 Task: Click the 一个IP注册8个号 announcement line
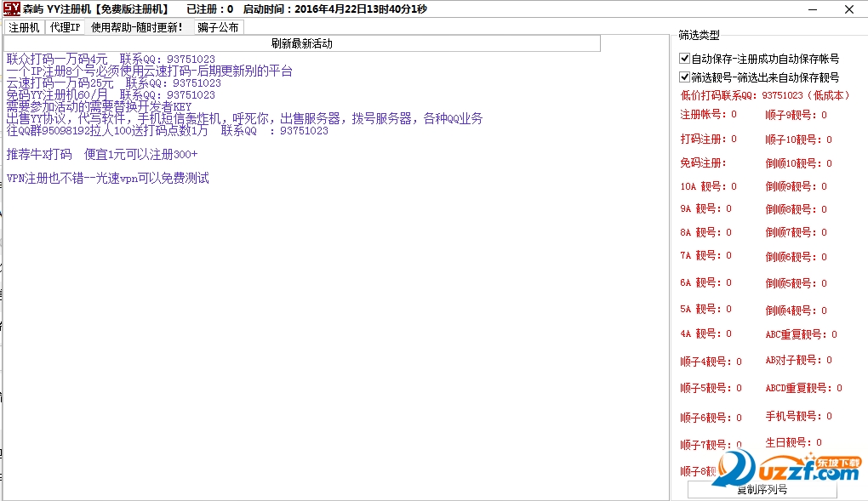point(150,71)
